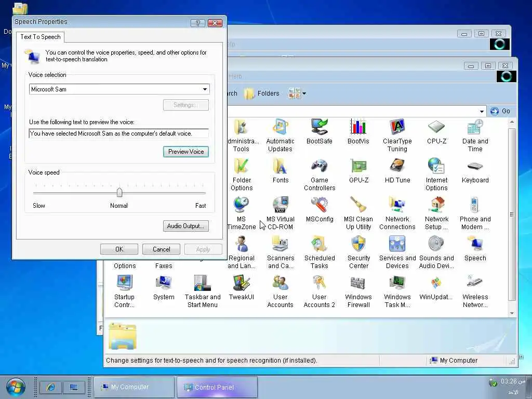
Task: Open Regional and Language options
Action: click(x=241, y=252)
